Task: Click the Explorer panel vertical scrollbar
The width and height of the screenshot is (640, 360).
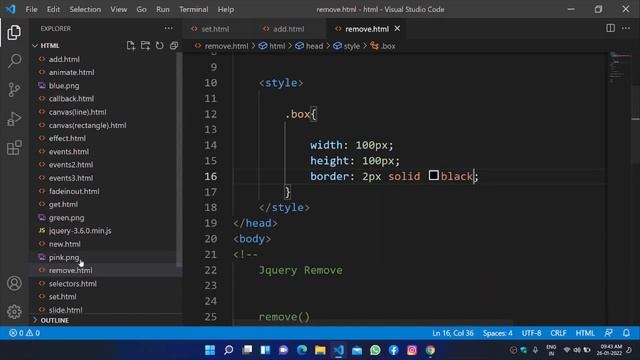Action: pyautogui.click(x=179, y=159)
